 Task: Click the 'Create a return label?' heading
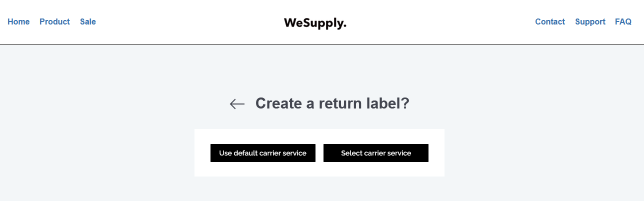tap(332, 103)
